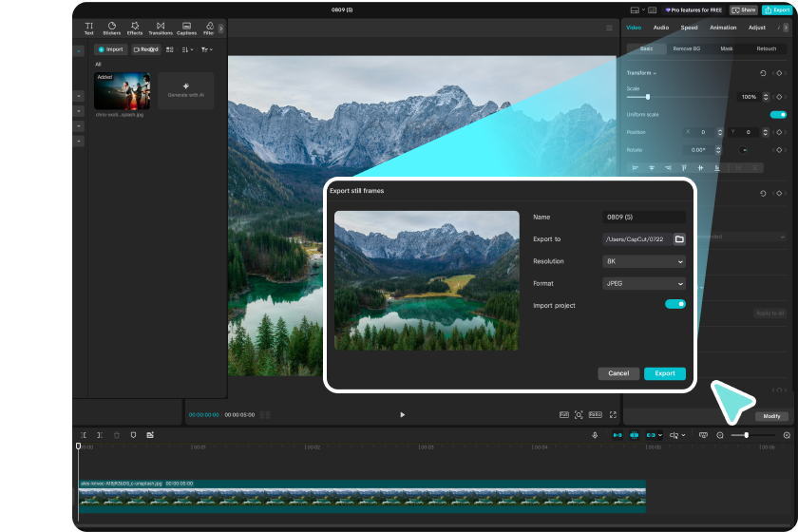
Task: Click the Name field showing 0809 (5)
Action: (x=644, y=218)
